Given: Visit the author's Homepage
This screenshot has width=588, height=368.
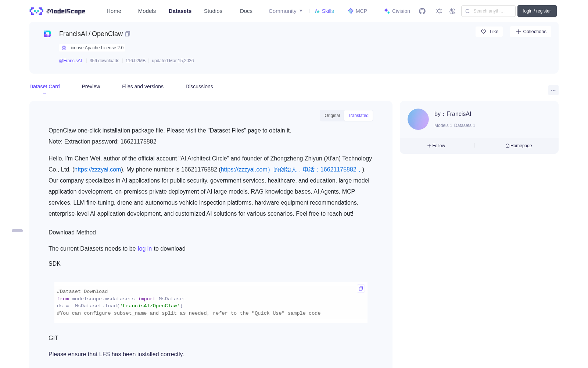Looking at the screenshot, I should 519,146.
